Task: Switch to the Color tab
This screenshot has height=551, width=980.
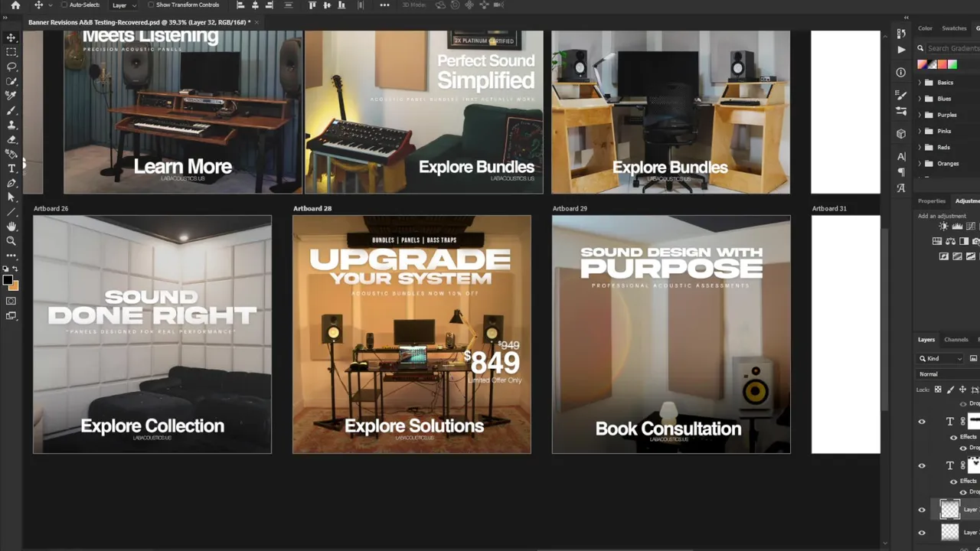Action: 925,28
